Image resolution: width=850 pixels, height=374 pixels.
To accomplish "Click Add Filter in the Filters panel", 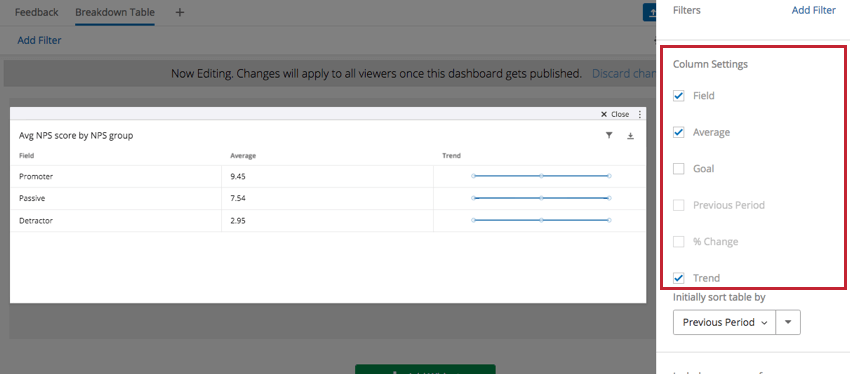I will pos(814,10).
